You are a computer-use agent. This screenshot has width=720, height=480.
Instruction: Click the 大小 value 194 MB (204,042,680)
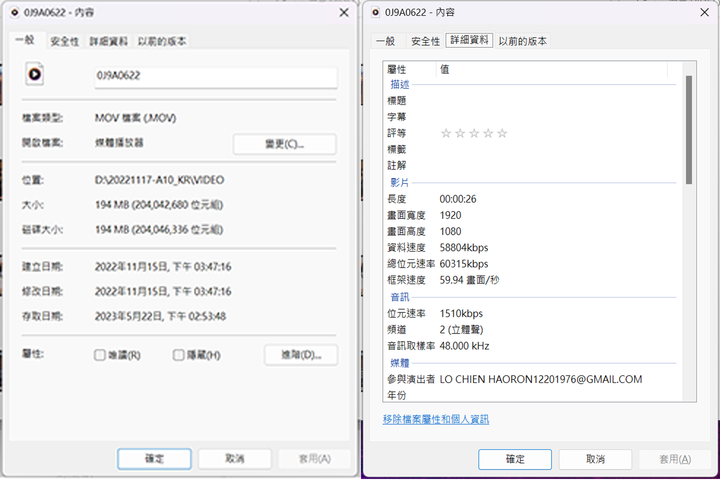coord(159,205)
